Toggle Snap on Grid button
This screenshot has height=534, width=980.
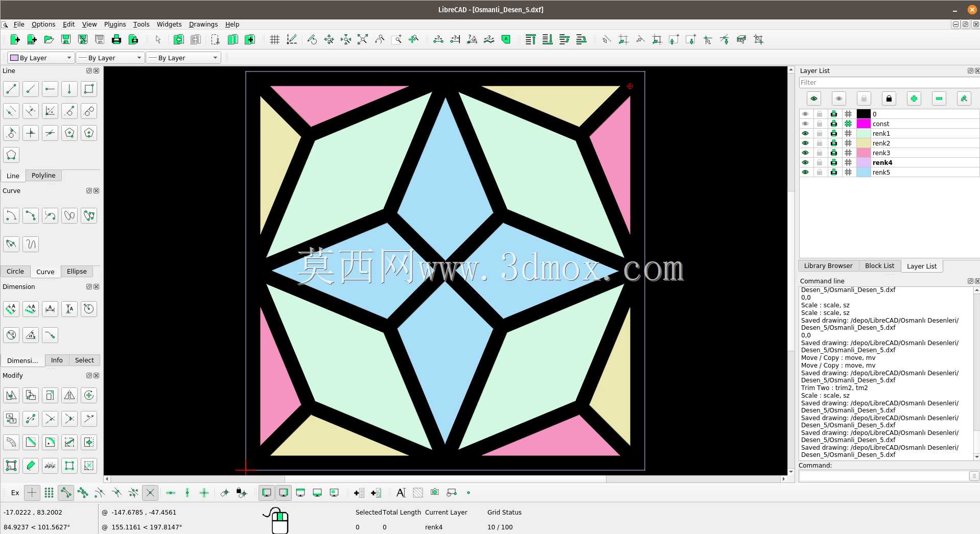point(49,493)
